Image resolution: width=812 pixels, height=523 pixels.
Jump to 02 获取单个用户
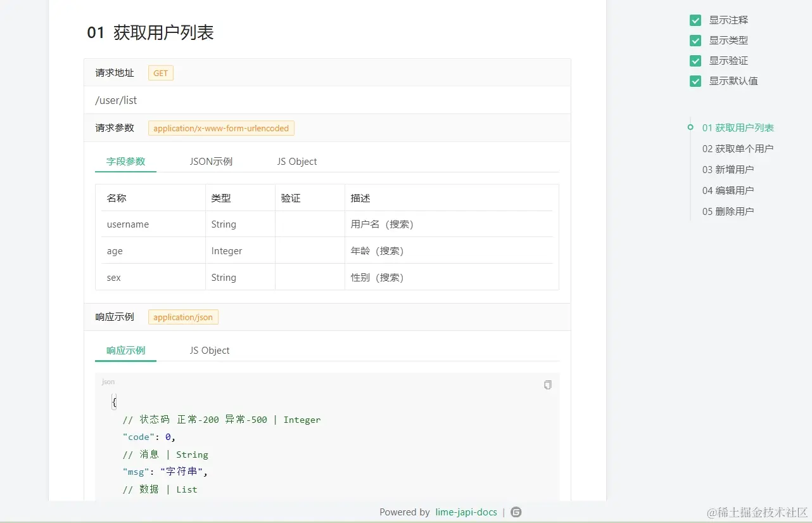pyautogui.click(x=737, y=148)
